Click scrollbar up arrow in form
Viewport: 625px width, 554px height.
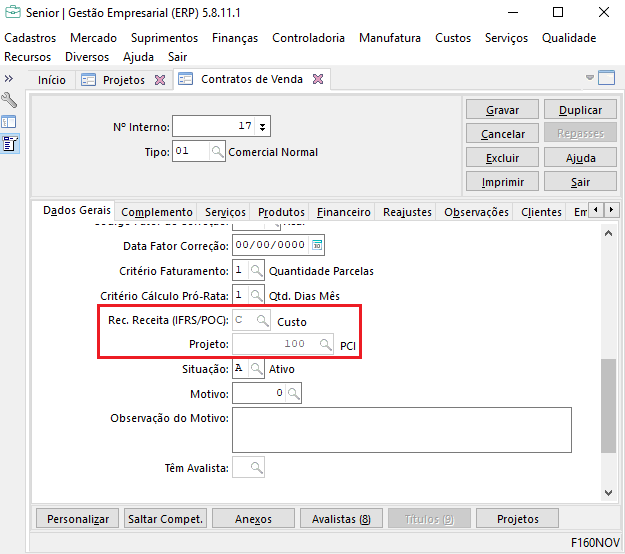[608, 234]
